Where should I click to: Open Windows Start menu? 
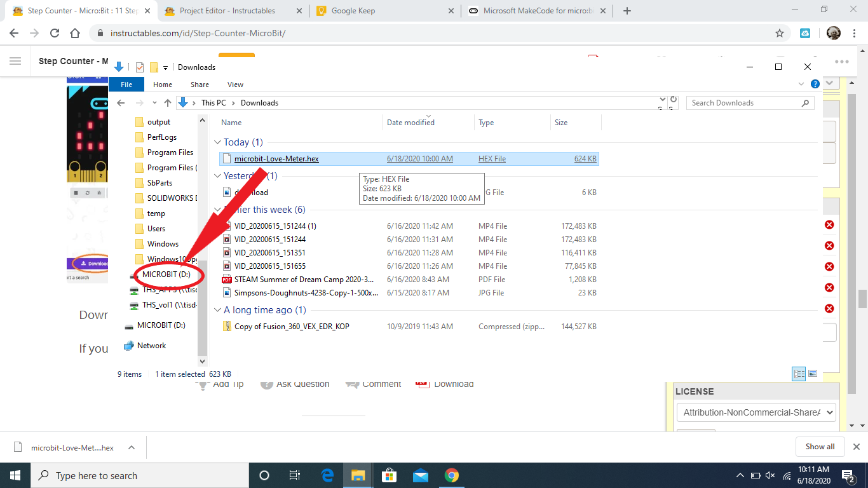(15, 475)
